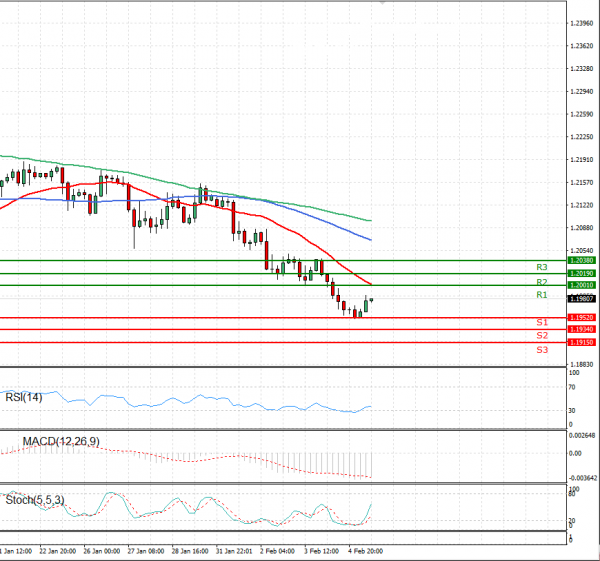Click the 1.21570 price axis value
This screenshot has height=561, width=600.
pyautogui.click(x=582, y=183)
